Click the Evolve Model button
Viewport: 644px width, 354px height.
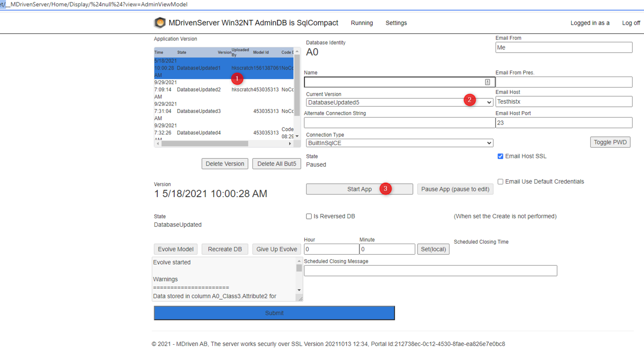(176, 249)
